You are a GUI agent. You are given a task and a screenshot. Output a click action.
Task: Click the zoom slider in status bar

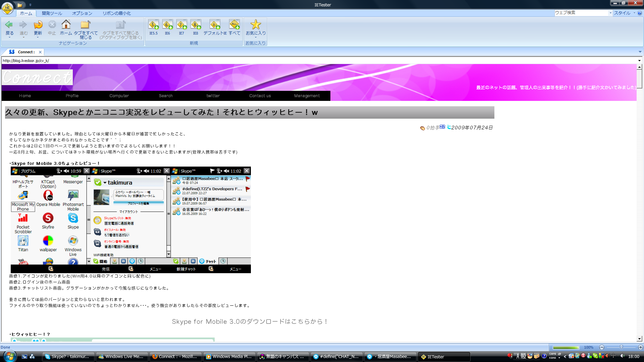click(x=621, y=347)
